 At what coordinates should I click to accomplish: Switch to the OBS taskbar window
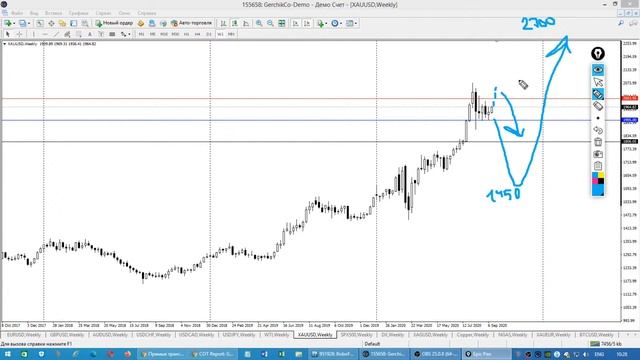[436, 354]
